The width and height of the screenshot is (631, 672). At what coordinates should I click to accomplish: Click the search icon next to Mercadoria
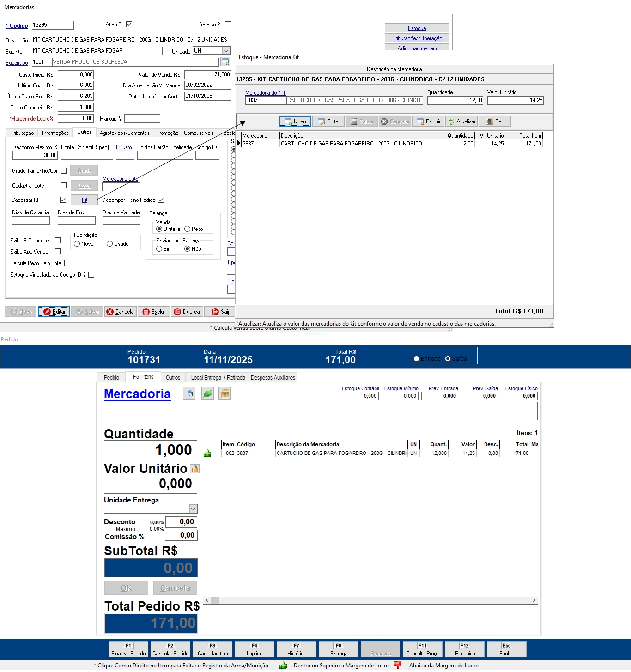point(189,394)
